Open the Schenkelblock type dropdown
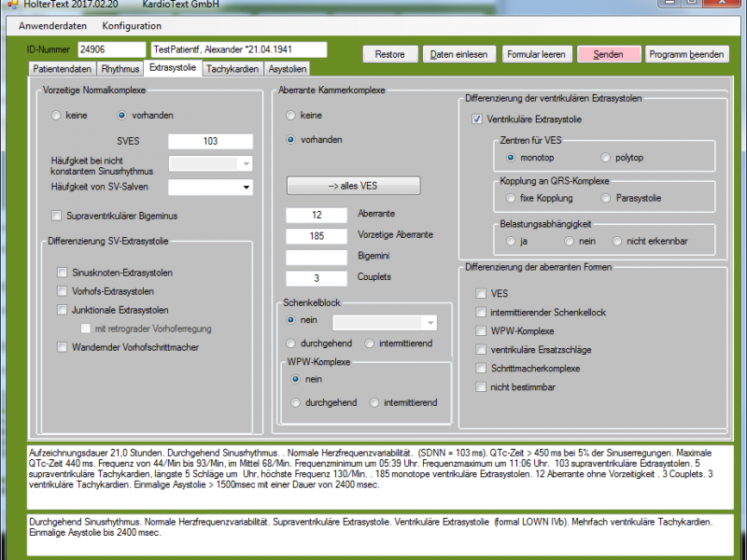 click(385, 323)
